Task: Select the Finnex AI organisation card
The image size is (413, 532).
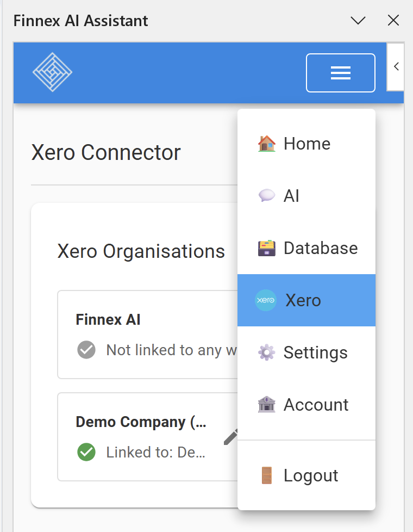Action: point(148,335)
